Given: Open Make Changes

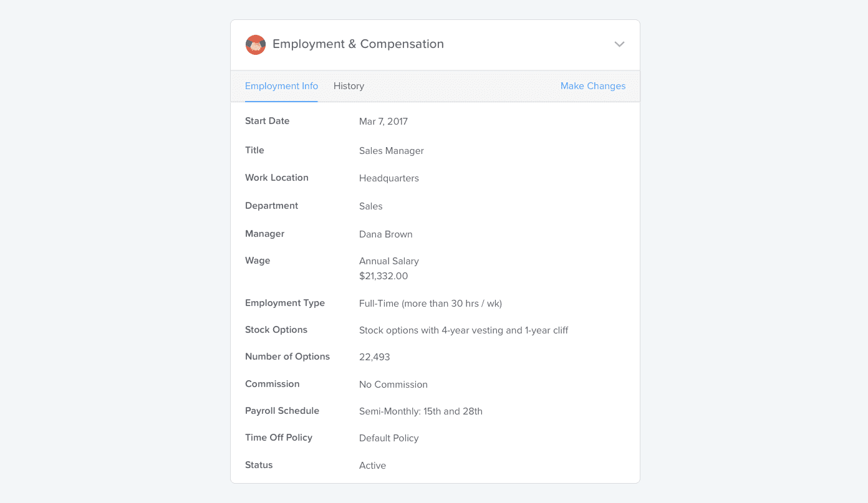Looking at the screenshot, I should [593, 85].
